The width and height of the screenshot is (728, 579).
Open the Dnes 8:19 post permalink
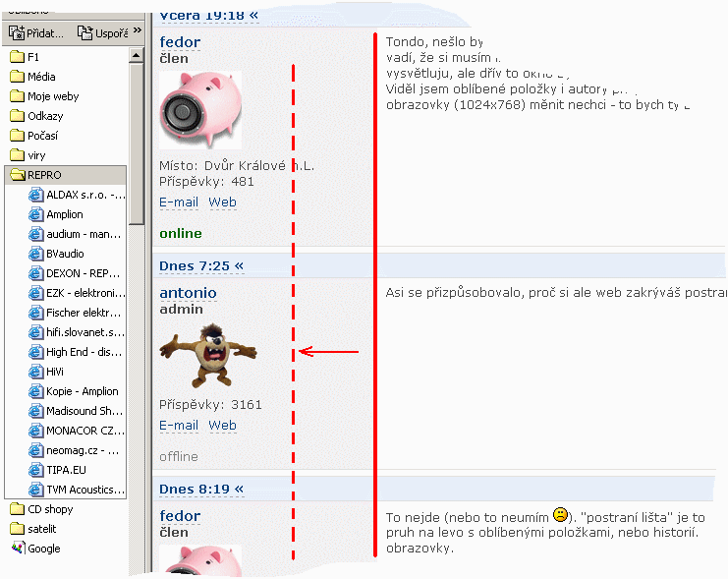pyautogui.click(x=201, y=490)
